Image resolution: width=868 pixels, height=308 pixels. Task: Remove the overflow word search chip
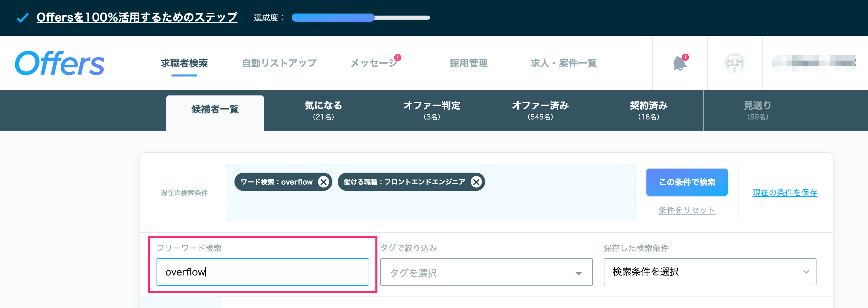[324, 182]
